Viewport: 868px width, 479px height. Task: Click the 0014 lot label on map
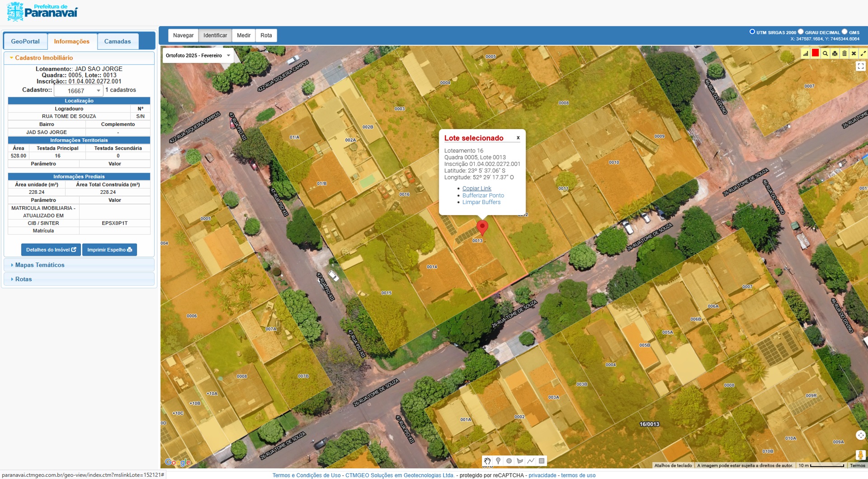(432, 267)
